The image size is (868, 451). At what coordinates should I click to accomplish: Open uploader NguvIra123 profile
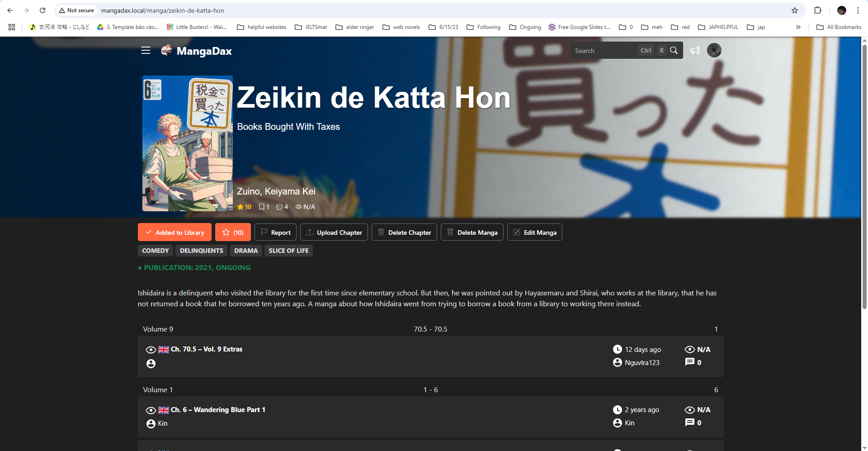(x=642, y=362)
